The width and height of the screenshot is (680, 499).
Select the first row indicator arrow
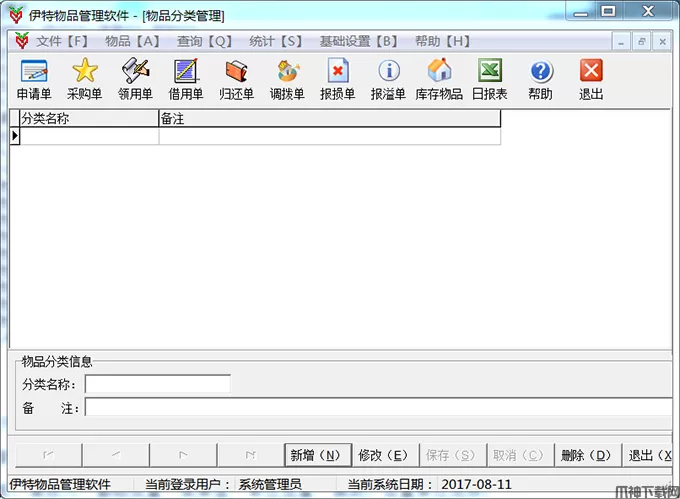15,136
